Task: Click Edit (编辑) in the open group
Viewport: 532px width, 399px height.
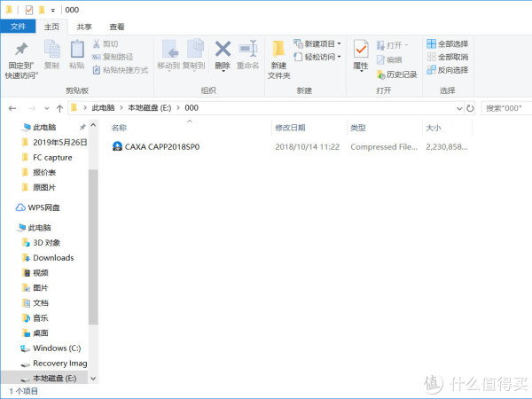Action: (389, 59)
